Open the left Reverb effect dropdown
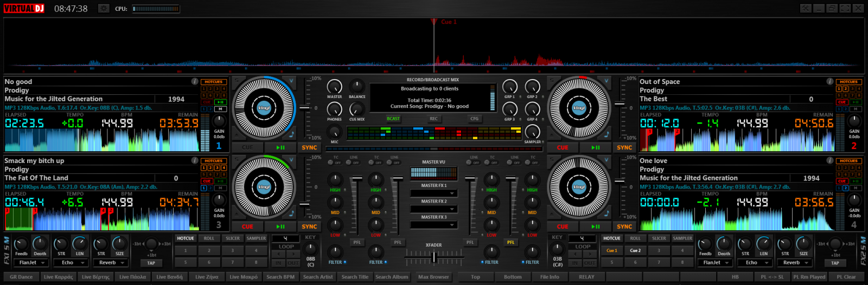 [111, 263]
